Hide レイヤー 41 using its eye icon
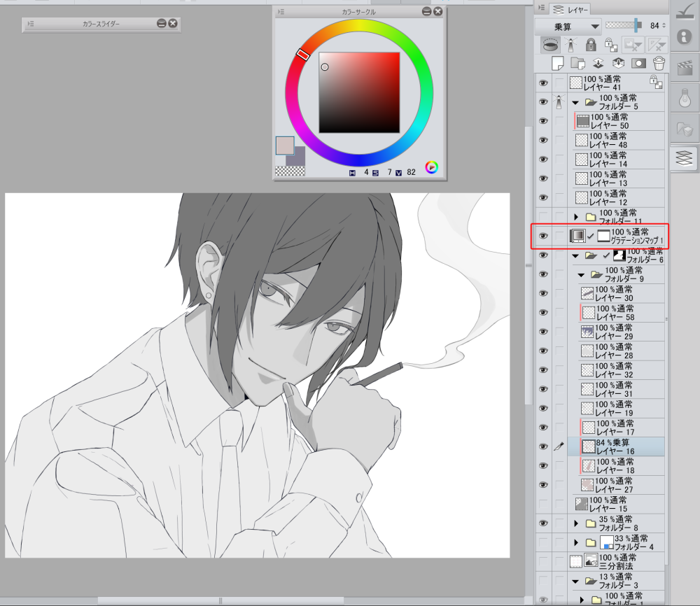The width and height of the screenshot is (700, 606). (543, 83)
